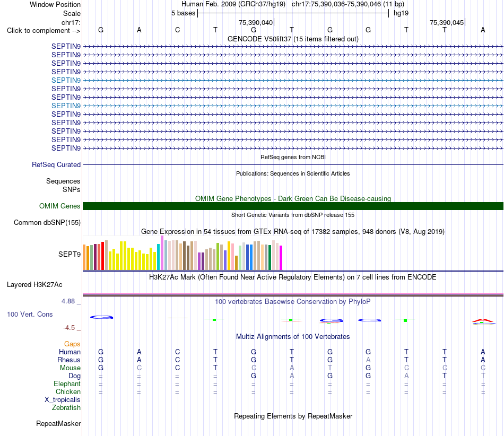Select the X_tropicalis alignment row label

coord(63,400)
